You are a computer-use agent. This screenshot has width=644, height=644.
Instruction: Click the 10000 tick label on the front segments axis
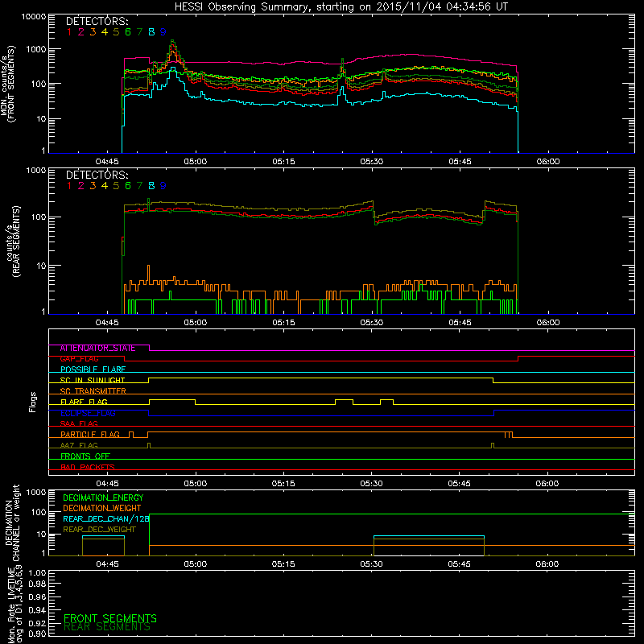[x=34, y=17]
